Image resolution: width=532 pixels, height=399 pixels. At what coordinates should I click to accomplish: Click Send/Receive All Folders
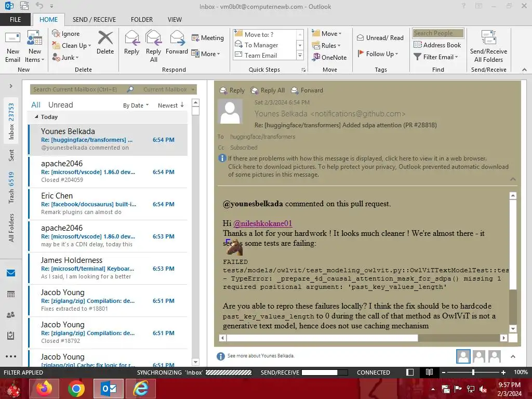click(x=488, y=46)
